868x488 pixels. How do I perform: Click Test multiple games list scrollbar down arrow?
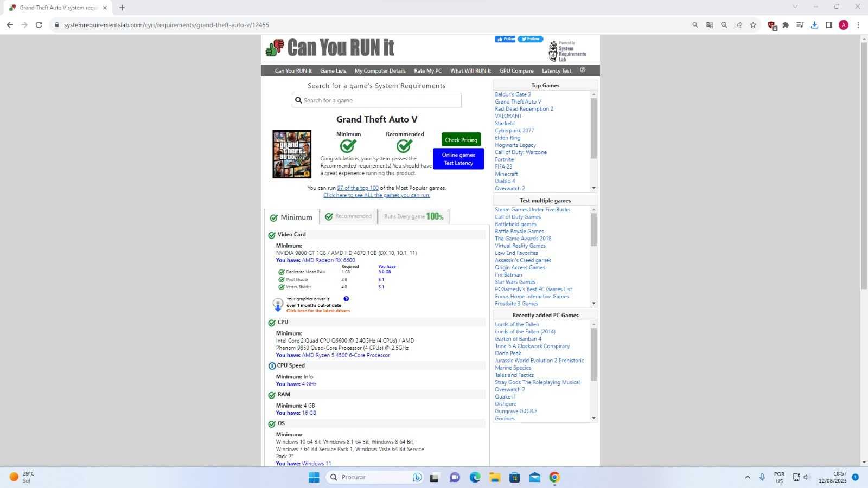pyautogui.click(x=593, y=303)
